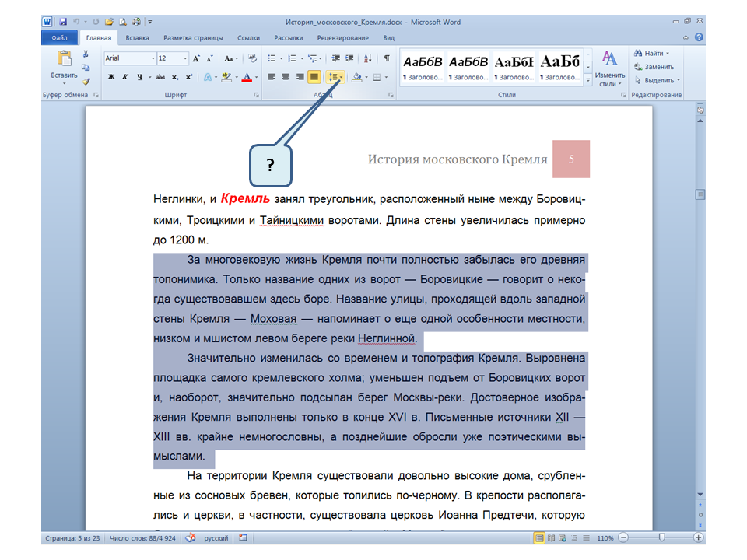747x560 pixels.
Task: Click the zoom slider in the status bar
Action: pyautogui.click(x=661, y=537)
